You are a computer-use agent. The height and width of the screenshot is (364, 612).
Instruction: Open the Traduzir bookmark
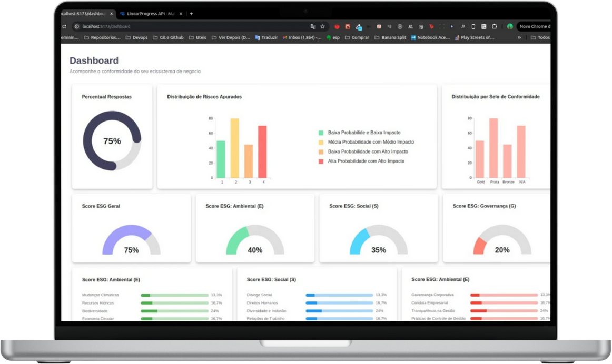click(266, 37)
